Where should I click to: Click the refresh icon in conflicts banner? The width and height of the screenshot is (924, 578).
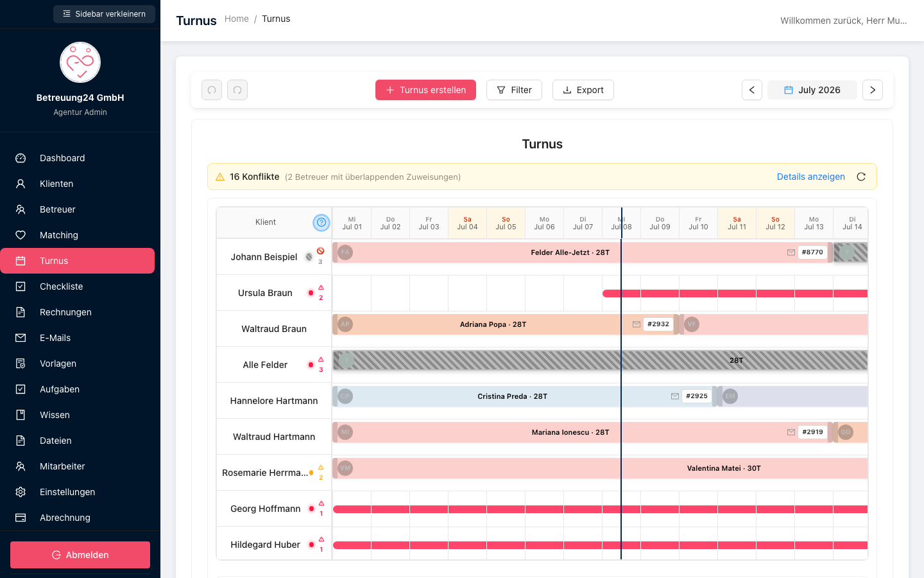(x=861, y=177)
